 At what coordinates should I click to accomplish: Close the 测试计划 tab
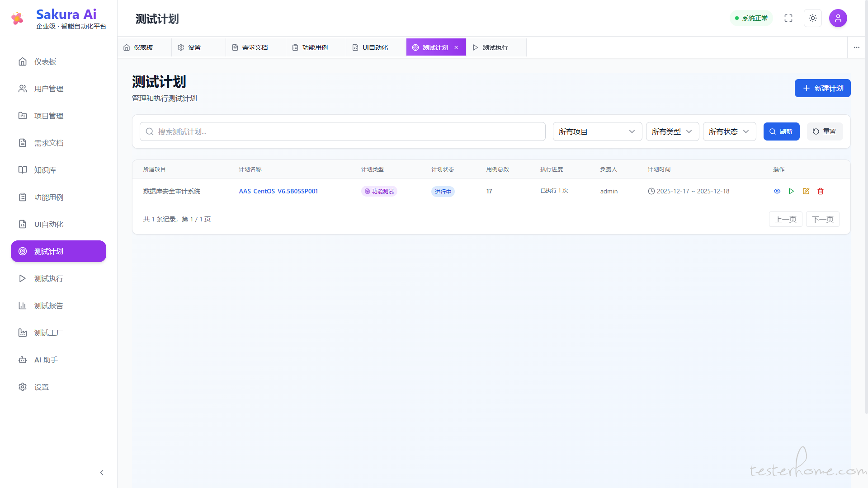tap(456, 47)
